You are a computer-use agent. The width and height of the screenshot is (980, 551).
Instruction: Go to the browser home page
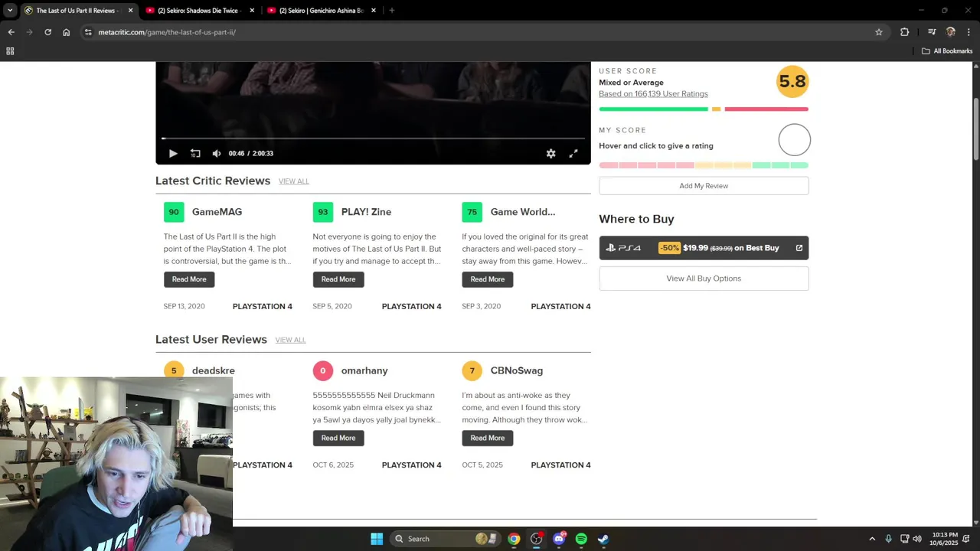click(66, 32)
